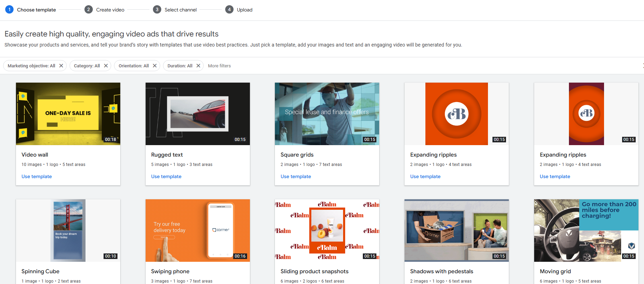Clear the Category filter using its X icon
The height and width of the screenshot is (284, 644).
106,66
